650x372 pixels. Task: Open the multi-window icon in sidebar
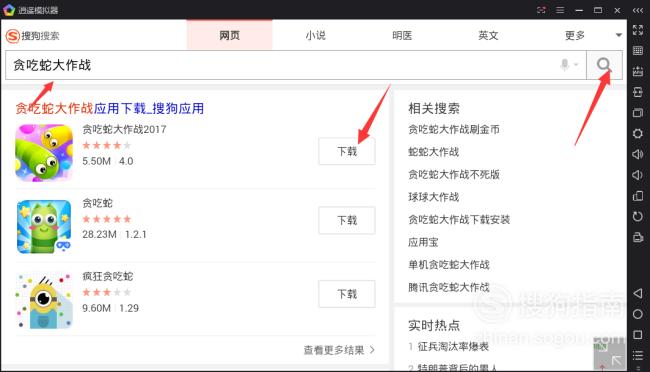pyautogui.click(x=638, y=113)
